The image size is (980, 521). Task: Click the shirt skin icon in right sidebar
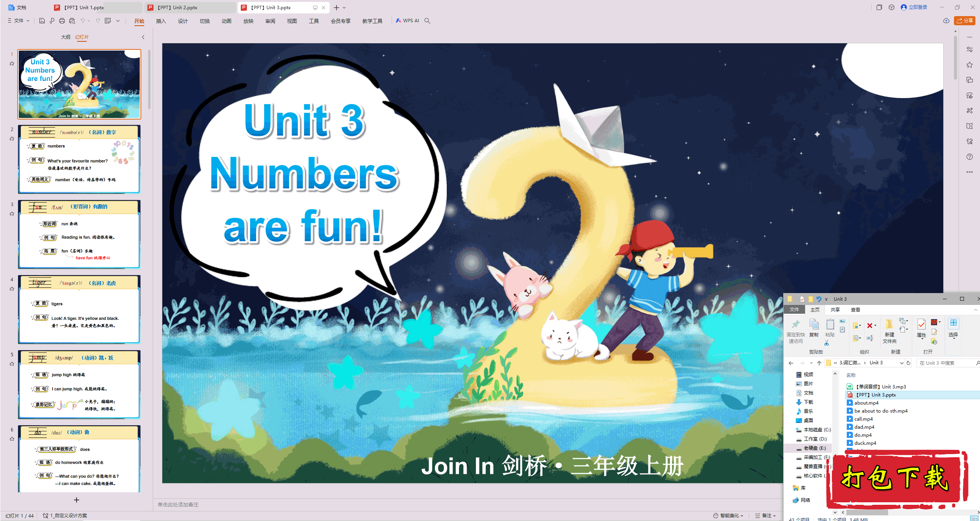coord(970,141)
